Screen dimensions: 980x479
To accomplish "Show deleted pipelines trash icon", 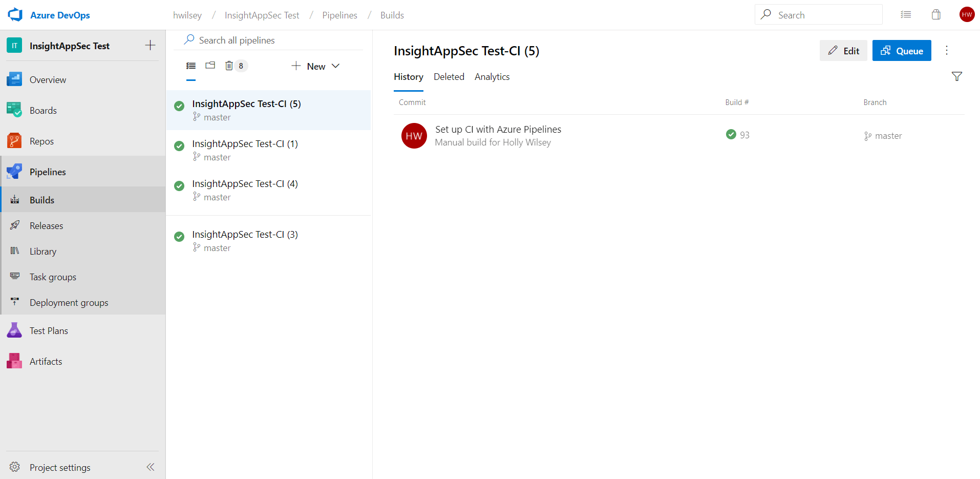I will [x=229, y=66].
